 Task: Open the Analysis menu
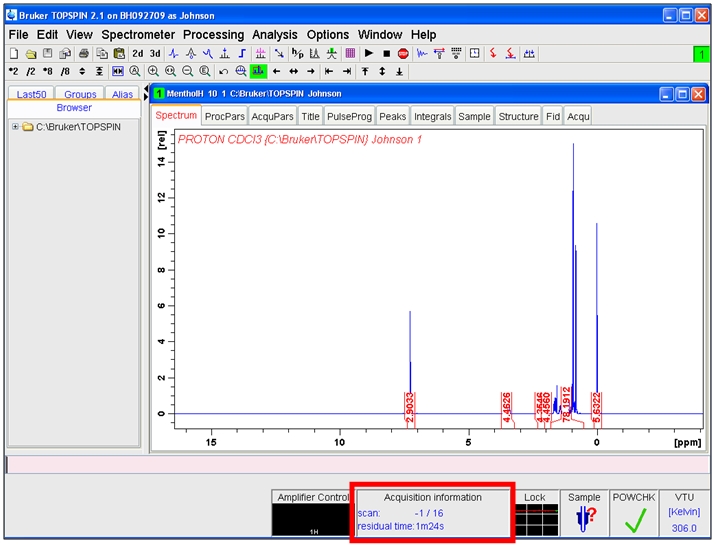pos(275,35)
